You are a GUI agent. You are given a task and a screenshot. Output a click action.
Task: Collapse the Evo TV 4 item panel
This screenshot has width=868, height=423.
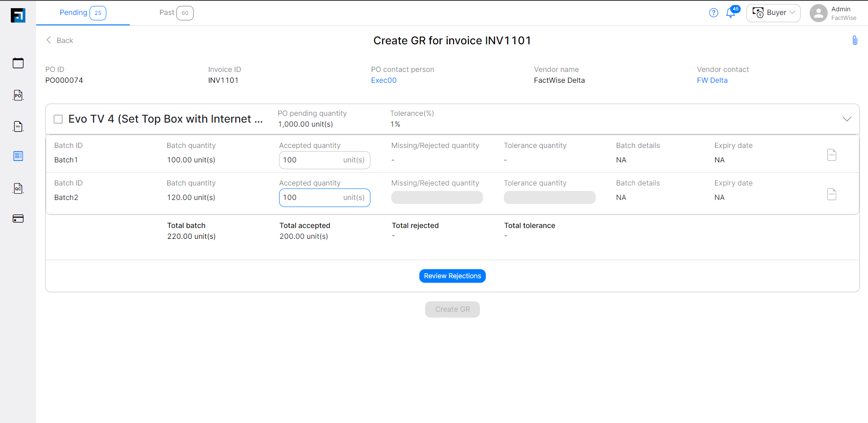tap(847, 119)
